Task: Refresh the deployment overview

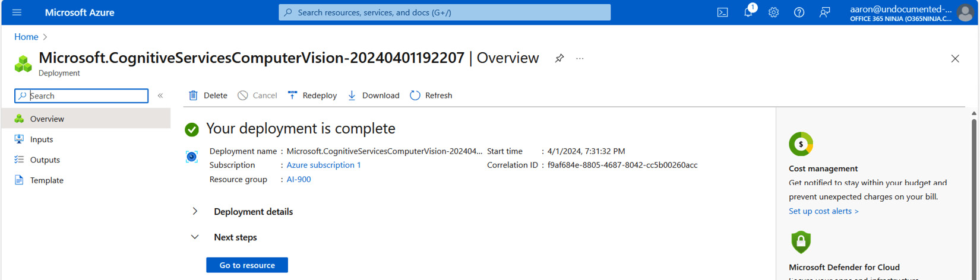Action: click(431, 96)
